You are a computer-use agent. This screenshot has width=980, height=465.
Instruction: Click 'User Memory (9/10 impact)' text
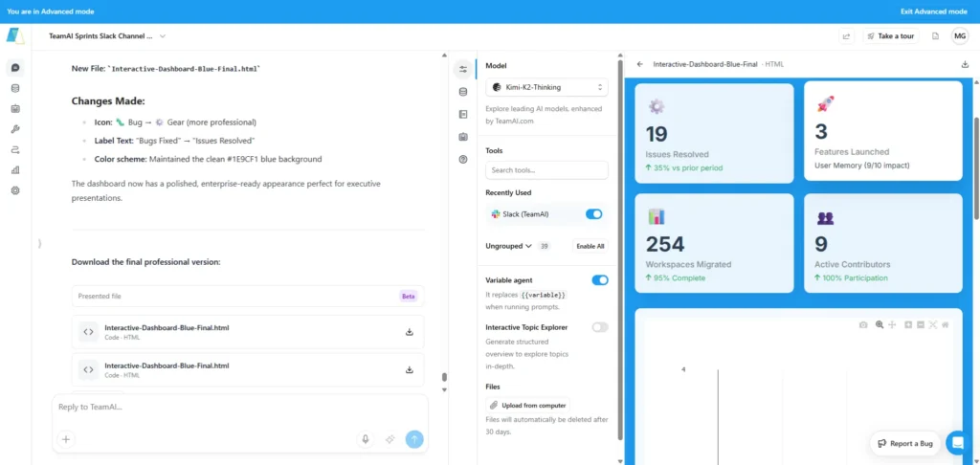(862, 166)
